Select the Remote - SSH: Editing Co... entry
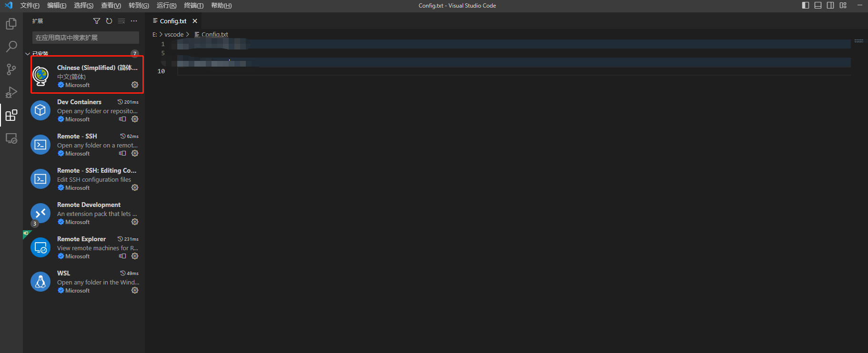 point(85,179)
